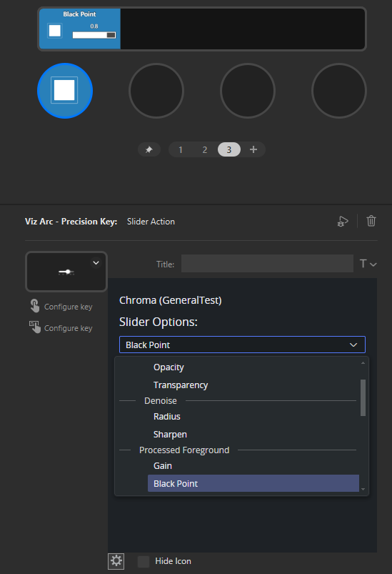
Task: Click the first Configure key touch icon
Action: point(35,306)
